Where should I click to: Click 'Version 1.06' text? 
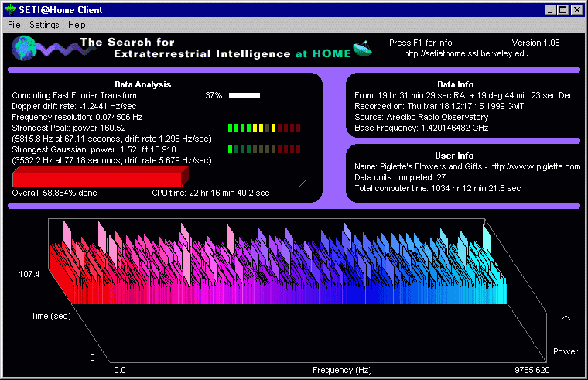pyautogui.click(x=535, y=43)
